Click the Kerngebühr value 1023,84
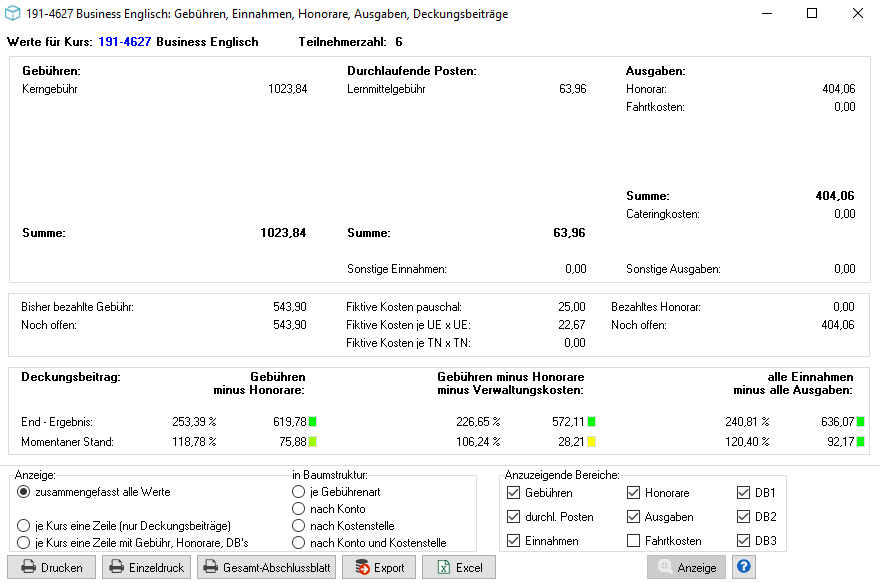This screenshot has width=880, height=583. pyautogui.click(x=287, y=89)
